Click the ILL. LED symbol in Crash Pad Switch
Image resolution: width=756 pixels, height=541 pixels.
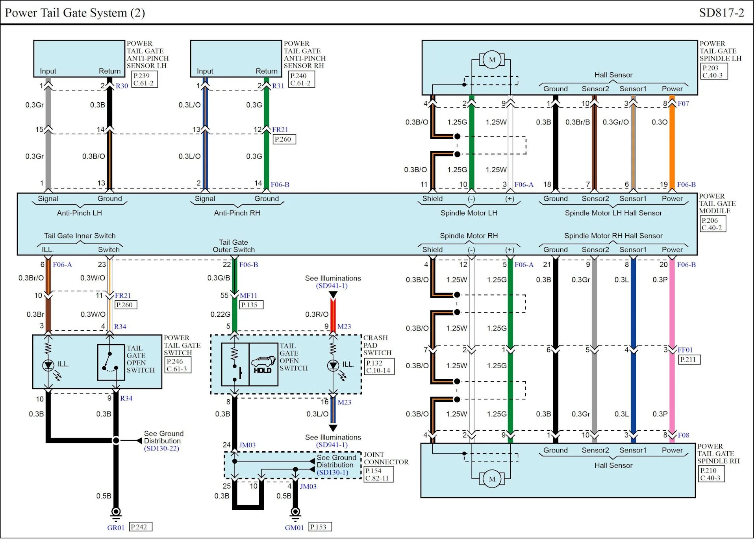pyautogui.click(x=333, y=366)
